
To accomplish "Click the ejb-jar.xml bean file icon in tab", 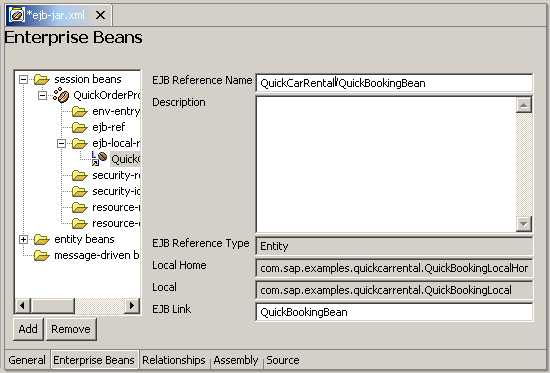I will 16,15.
